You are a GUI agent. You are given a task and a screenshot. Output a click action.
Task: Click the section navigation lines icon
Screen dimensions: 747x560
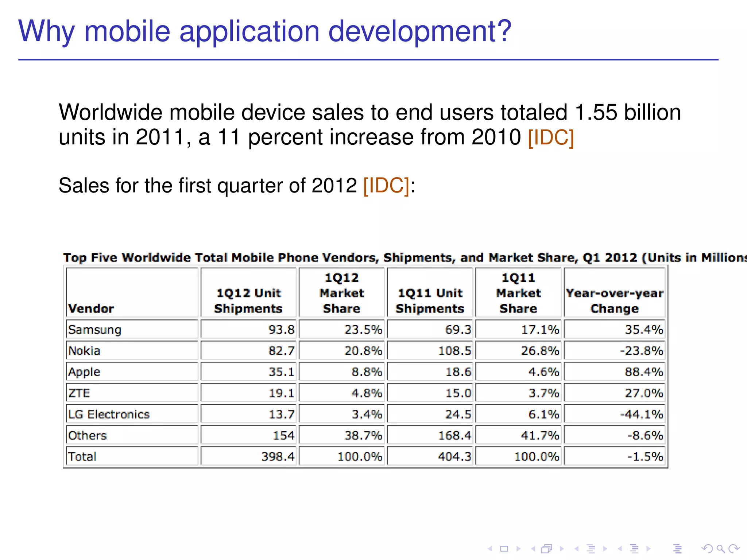[634, 549]
